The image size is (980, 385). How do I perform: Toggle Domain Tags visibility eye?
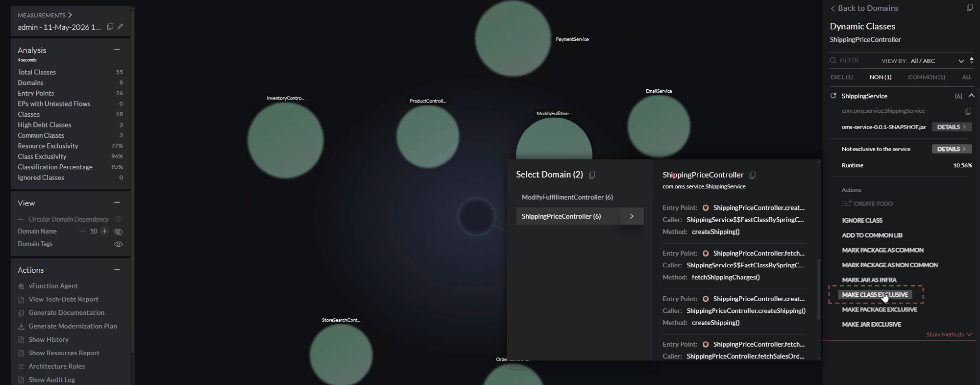[x=118, y=244]
